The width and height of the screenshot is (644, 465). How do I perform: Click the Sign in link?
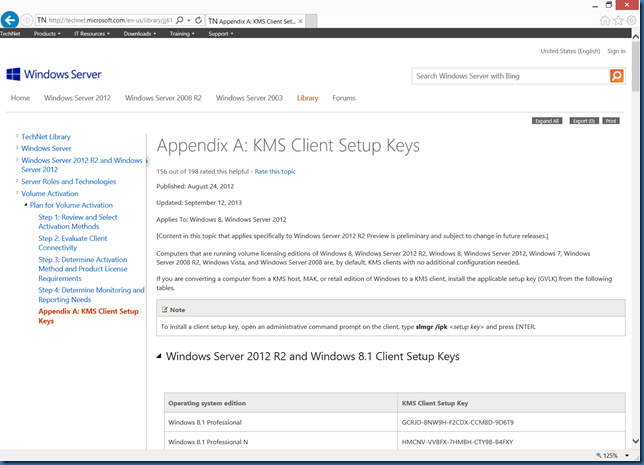click(x=616, y=51)
